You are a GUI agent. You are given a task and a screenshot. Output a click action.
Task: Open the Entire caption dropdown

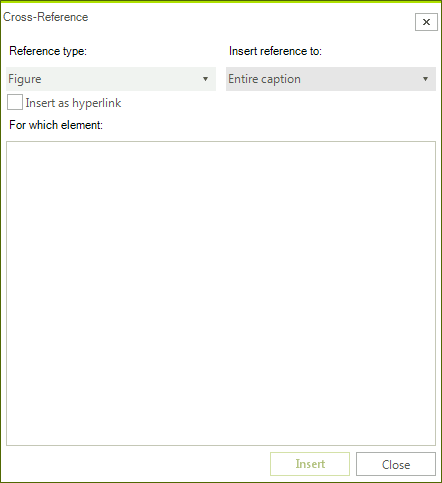tap(331, 79)
